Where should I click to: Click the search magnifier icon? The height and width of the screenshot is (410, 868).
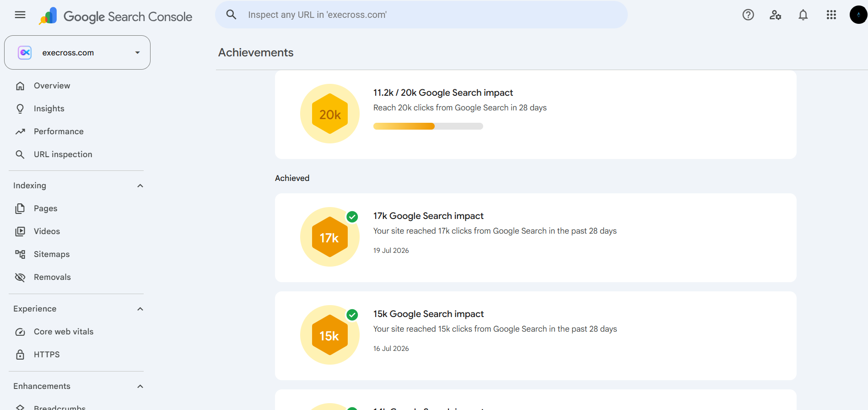232,15
